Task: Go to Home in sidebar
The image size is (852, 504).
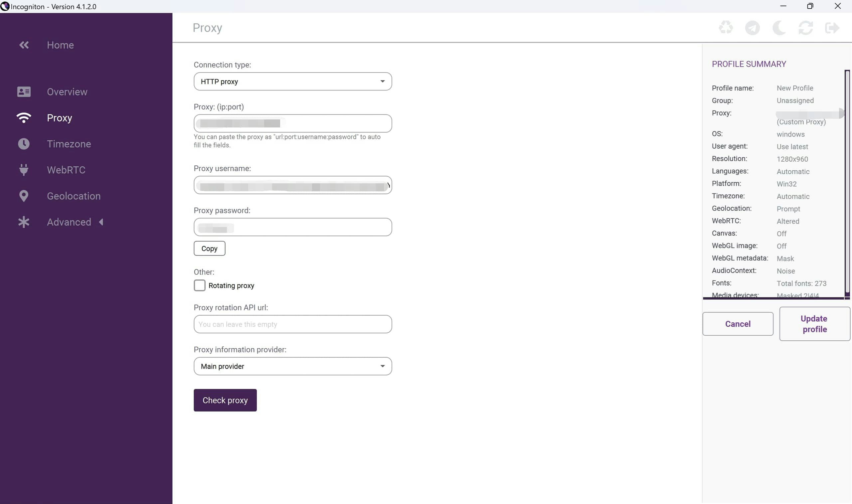Action: (60, 45)
